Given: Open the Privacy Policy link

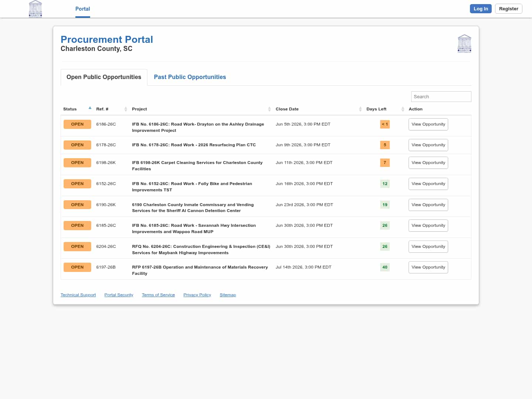Looking at the screenshot, I should [x=197, y=295].
